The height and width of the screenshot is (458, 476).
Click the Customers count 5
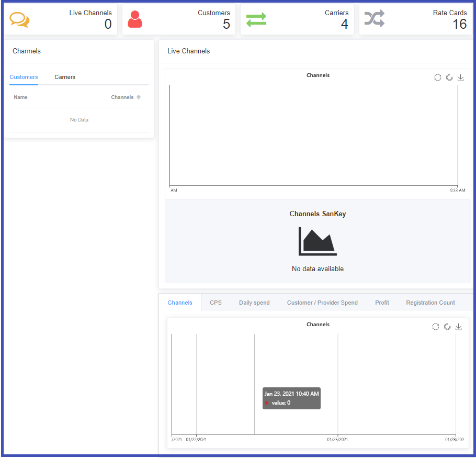[226, 24]
